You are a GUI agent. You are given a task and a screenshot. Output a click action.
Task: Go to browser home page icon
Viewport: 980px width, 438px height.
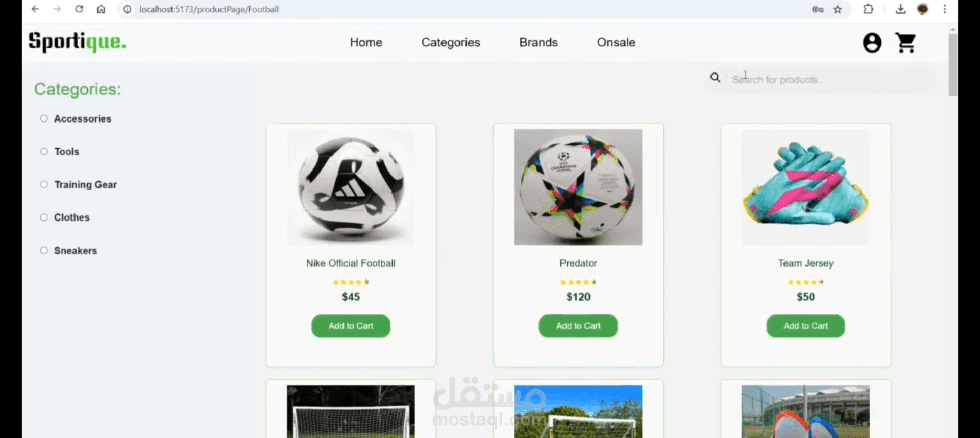[101, 9]
